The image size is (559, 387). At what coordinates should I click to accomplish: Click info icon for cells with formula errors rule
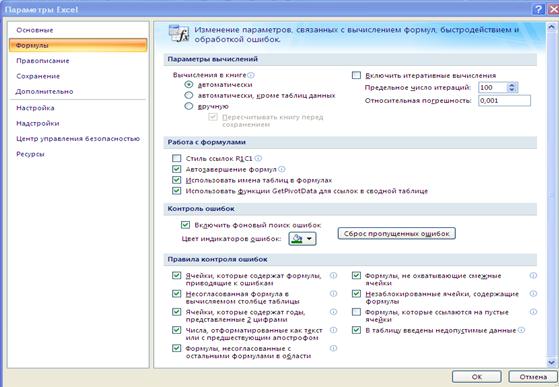pyautogui.click(x=333, y=275)
